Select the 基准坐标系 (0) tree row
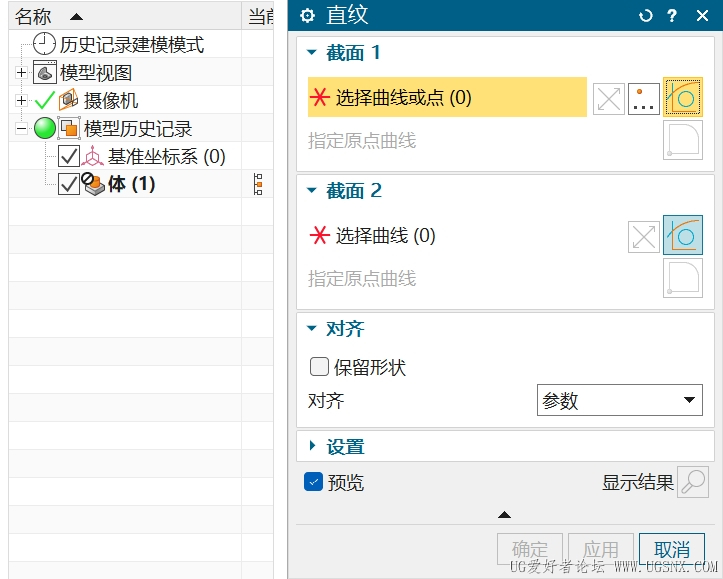The height and width of the screenshot is (579, 723). pyautogui.click(x=141, y=156)
